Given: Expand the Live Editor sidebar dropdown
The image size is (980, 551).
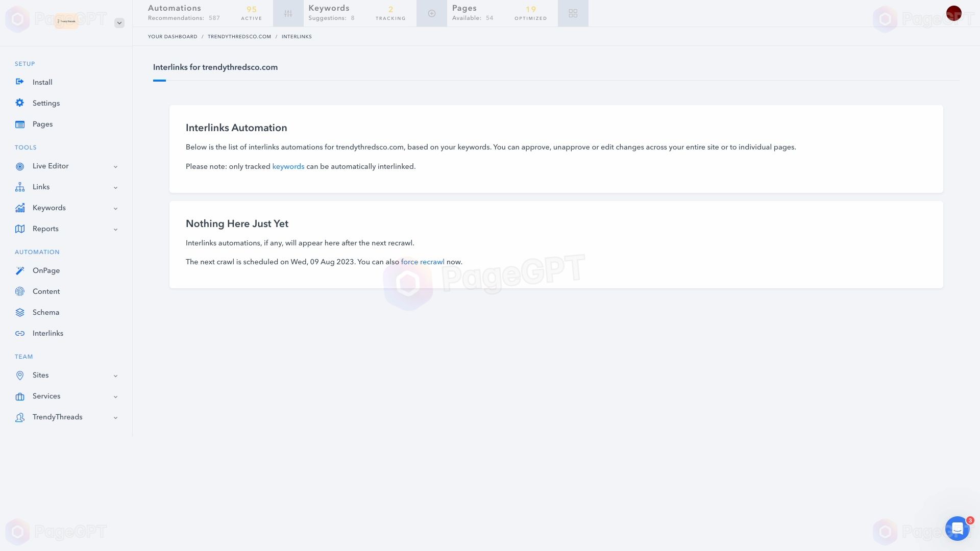Looking at the screenshot, I should [x=115, y=166].
